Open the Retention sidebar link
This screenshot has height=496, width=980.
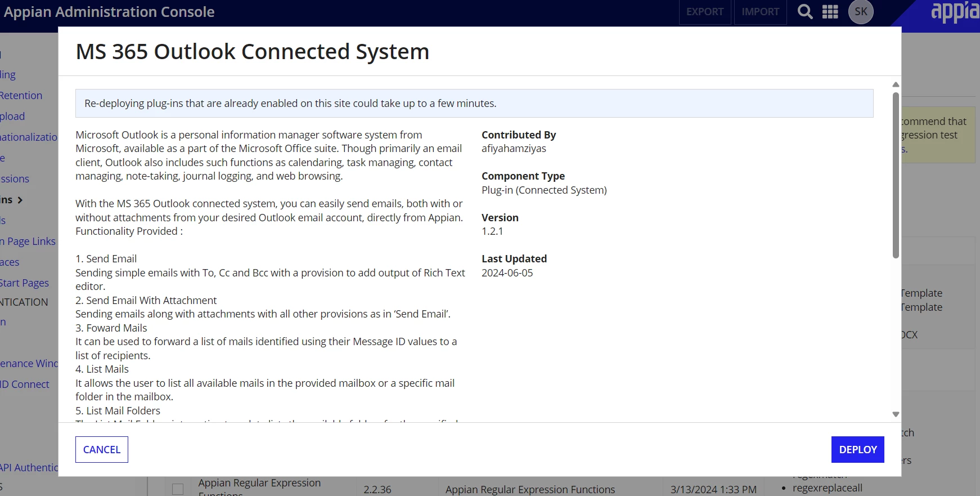point(21,95)
